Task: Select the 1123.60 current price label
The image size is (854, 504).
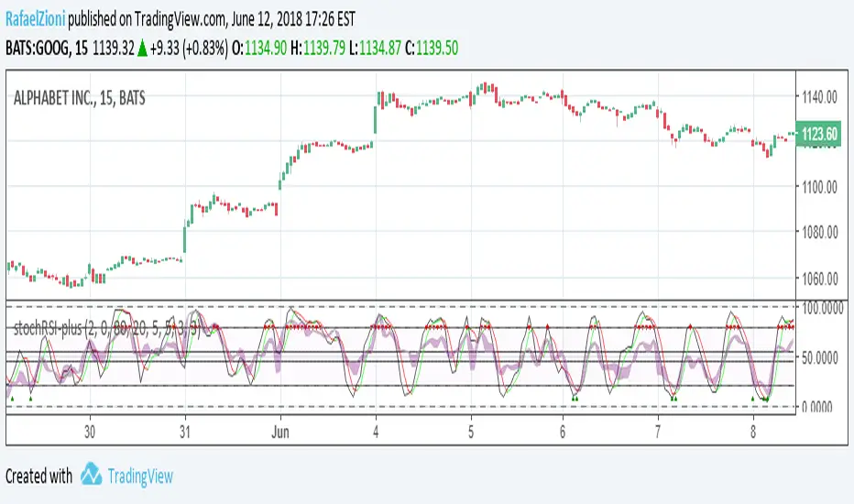Action: (818, 134)
